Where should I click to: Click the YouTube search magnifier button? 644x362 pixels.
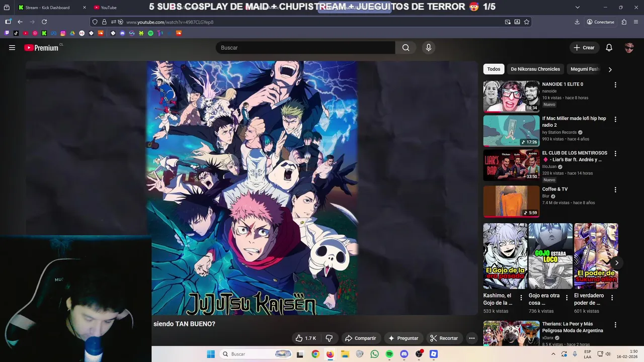(406, 48)
